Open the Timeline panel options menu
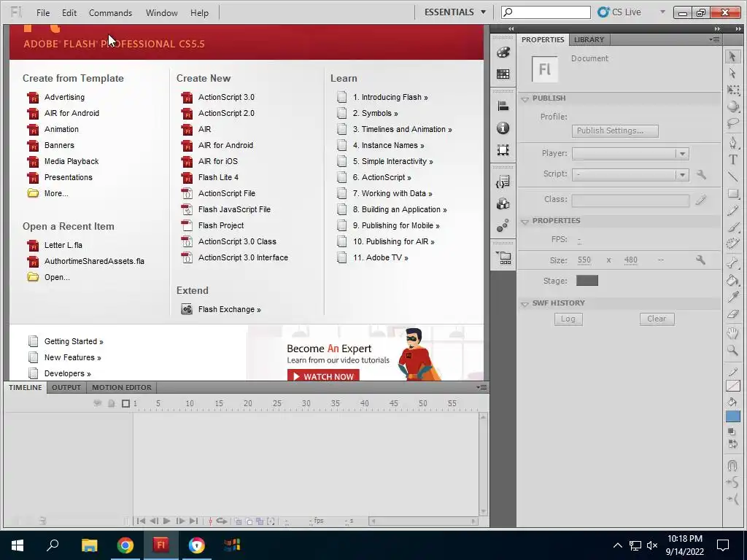The height and width of the screenshot is (560, 747). pyautogui.click(x=481, y=388)
